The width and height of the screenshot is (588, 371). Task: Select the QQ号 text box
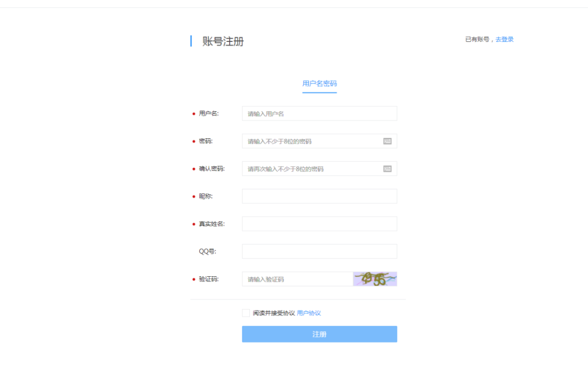coord(320,251)
